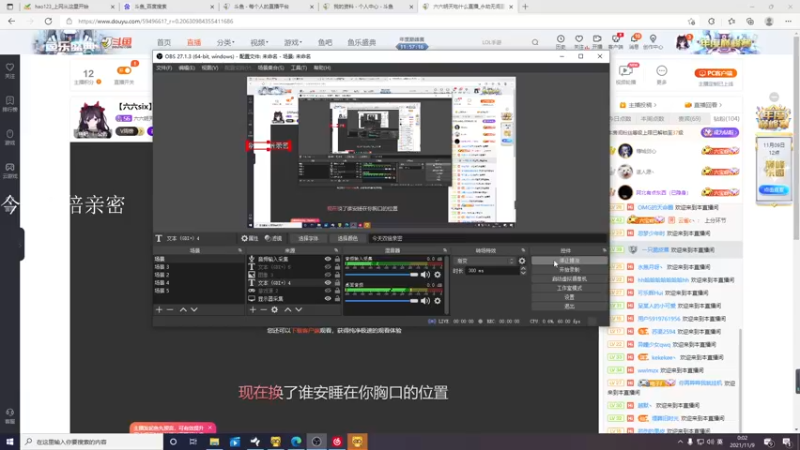
Task: Toggle lock on 图像 3 source
Action: click(x=337, y=274)
